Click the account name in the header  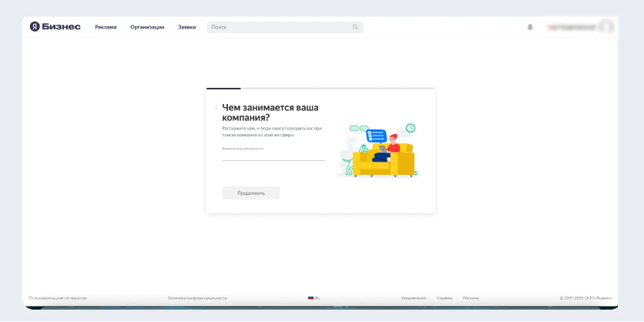click(572, 27)
